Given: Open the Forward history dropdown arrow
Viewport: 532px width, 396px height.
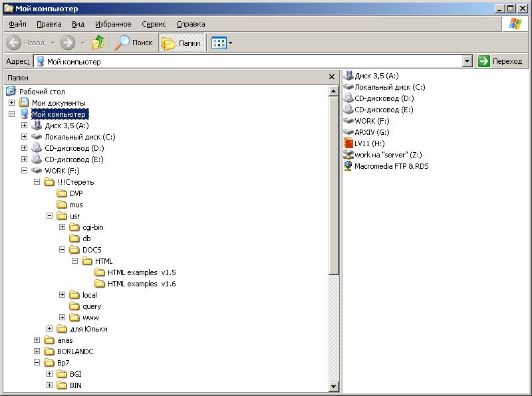Looking at the screenshot, I should point(82,43).
